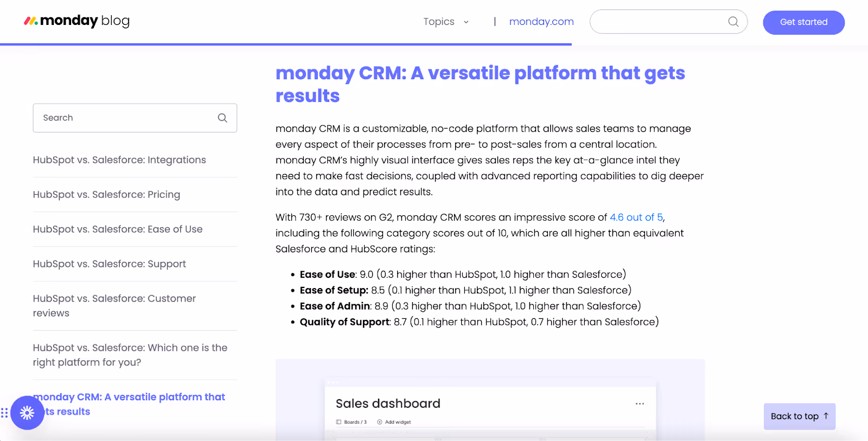Select the monday CRM versatile platform sidebar item
Image resolution: width=868 pixels, height=441 pixels.
coord(129,404)
